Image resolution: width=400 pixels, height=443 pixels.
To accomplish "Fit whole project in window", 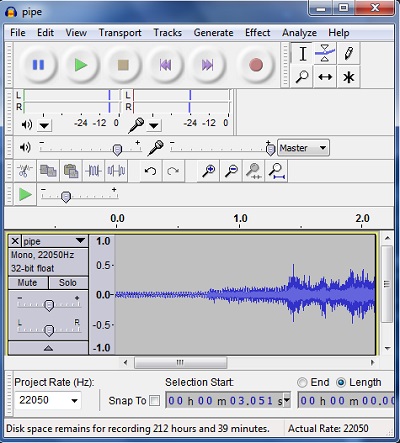I will tap(276, 171).
